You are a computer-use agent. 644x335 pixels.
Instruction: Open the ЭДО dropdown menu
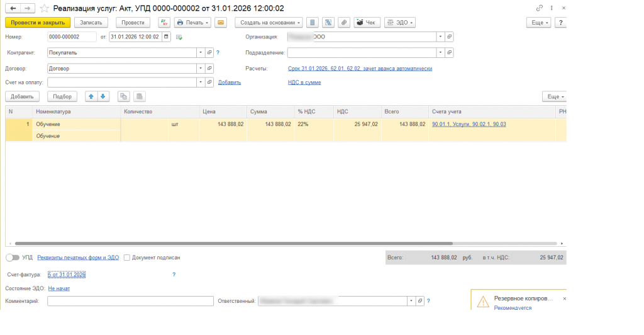[x=400, y=23]
